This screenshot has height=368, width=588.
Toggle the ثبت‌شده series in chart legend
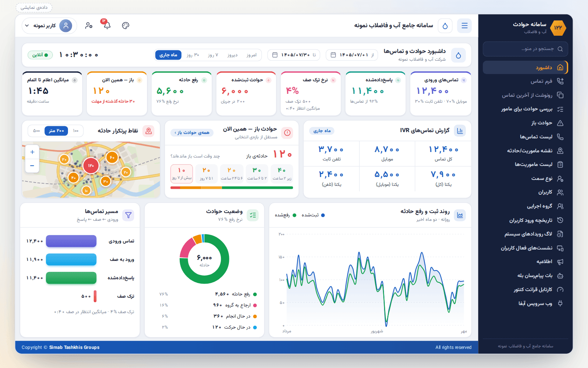[313, 215]
